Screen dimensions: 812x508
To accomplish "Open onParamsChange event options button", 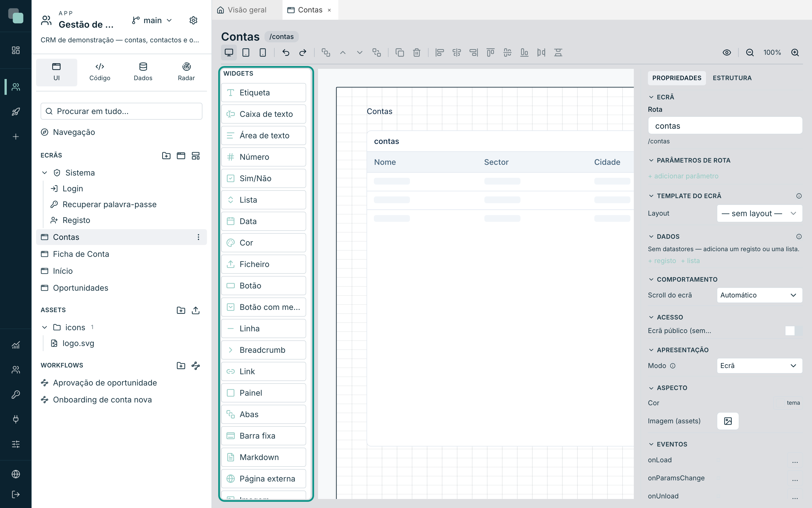I will point(795,478).
